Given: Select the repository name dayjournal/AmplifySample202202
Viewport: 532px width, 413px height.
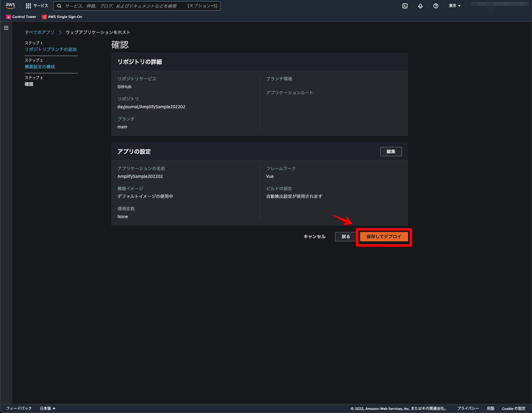Looking at the screenshot, I should tap(151, 107).
